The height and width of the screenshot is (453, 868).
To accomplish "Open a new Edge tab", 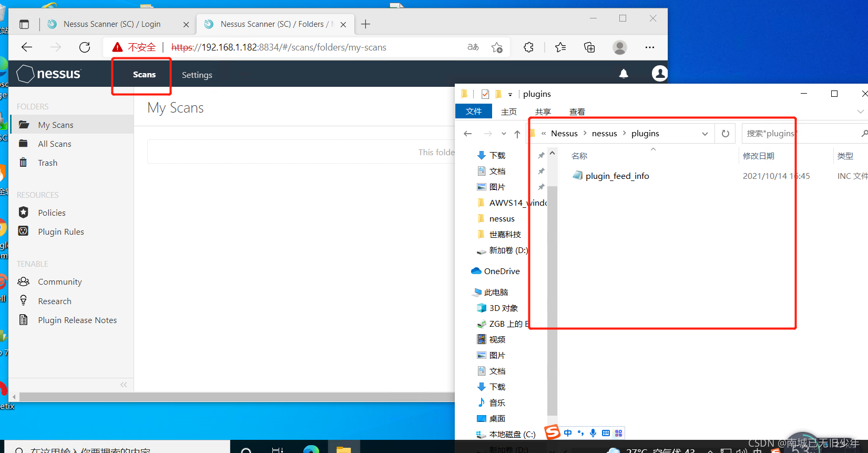I will click(366, 24).
